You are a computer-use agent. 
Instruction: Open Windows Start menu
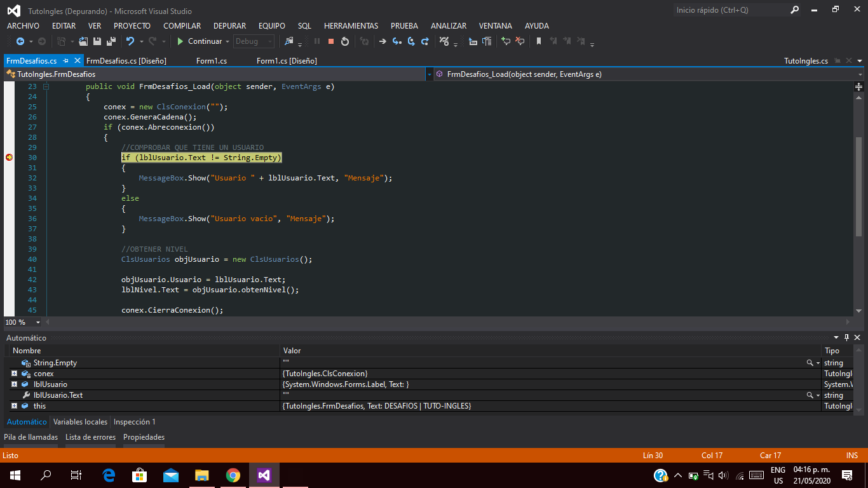point(15,475)
